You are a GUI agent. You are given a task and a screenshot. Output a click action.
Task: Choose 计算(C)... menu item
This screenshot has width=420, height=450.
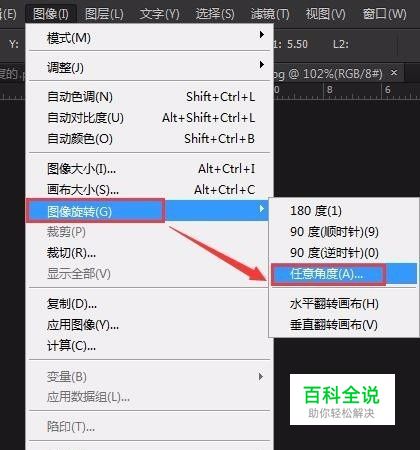point(149,345)
